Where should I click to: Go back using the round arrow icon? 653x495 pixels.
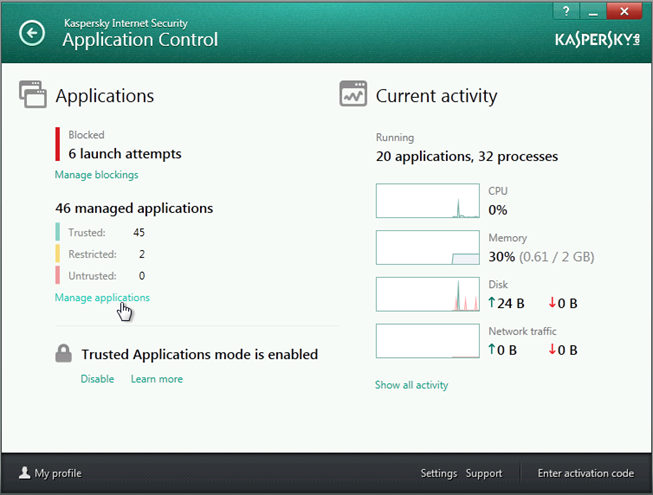pyautogui.click(x=32, y=33)
